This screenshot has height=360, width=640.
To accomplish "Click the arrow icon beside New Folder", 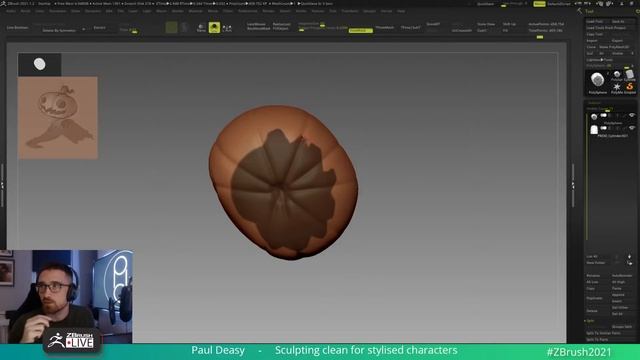I will tap(629, 263).
